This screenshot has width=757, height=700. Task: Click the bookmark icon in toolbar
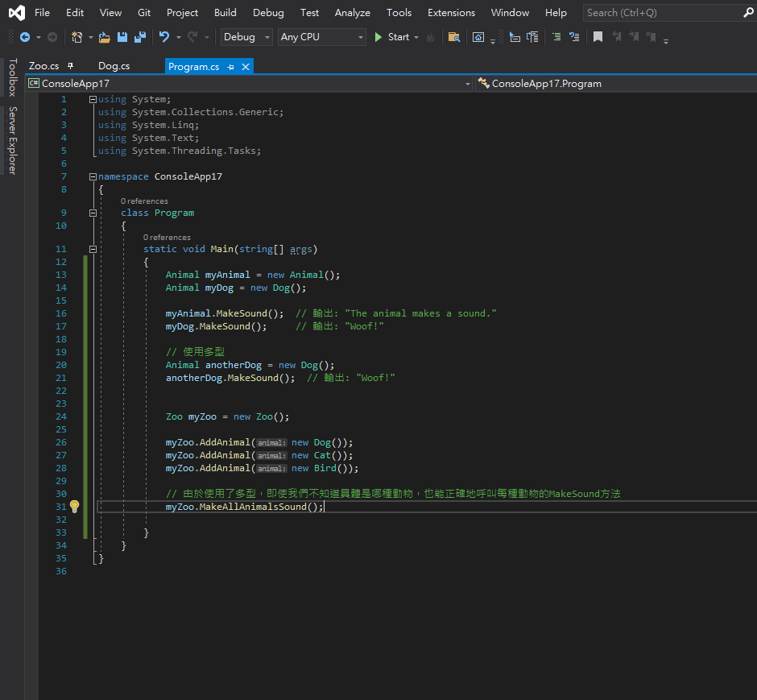pos(598,37)
